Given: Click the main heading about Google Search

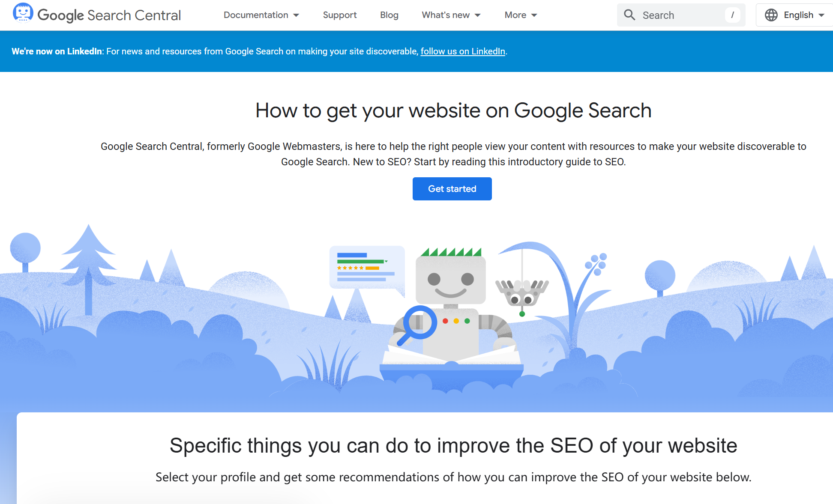Looking at the screenshot, I should tap(453, 110).
